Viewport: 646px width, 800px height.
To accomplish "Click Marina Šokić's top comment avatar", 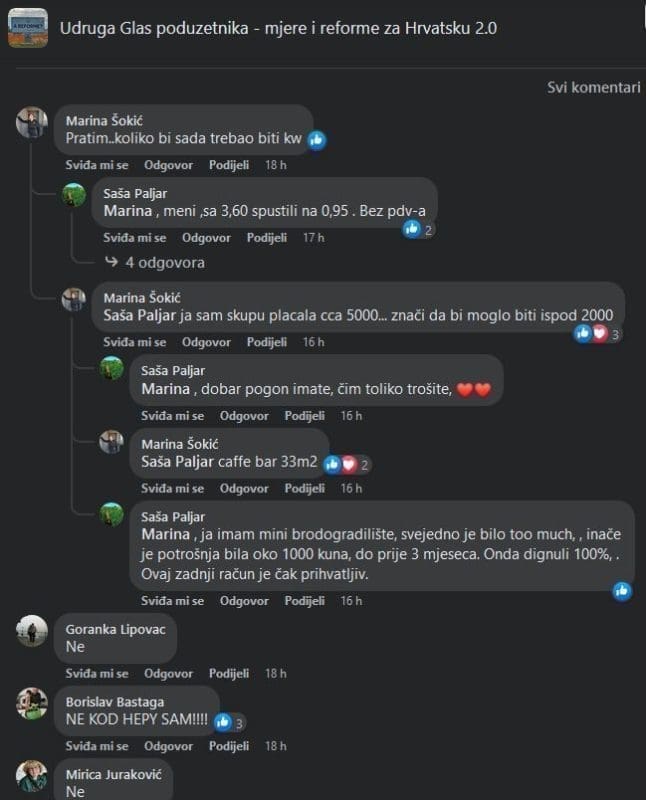I will (x=32, y=122).
